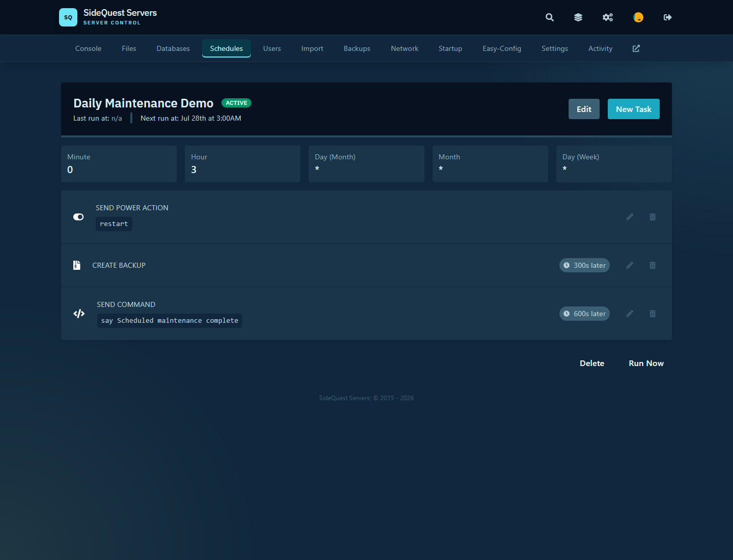The width and height of the screenshot is (733, 560).
Task: Click the Create Backup file icon
Action: [x=77, y=265]
